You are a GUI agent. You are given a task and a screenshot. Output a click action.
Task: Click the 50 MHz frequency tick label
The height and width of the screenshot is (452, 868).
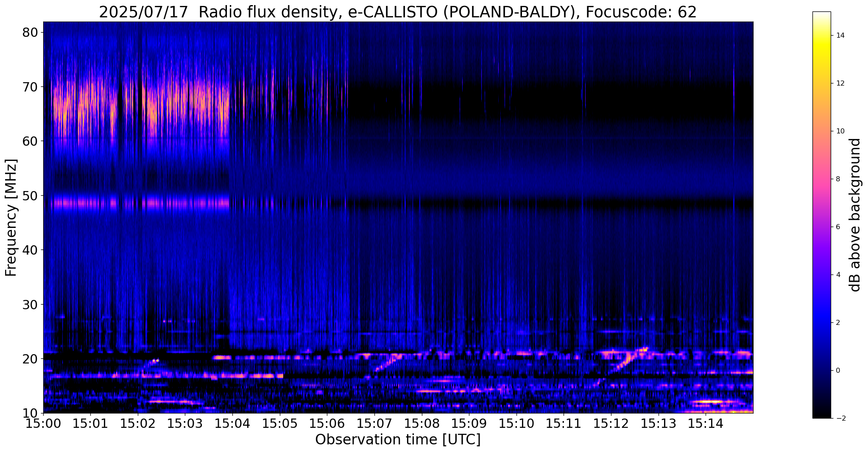click(30, 196)
